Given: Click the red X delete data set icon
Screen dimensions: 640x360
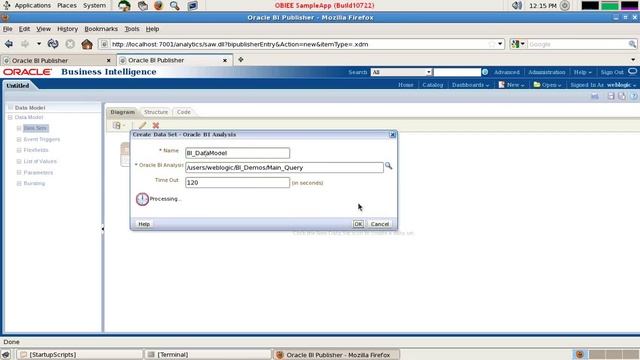Looking at the screenshot, I should (156, 125).
